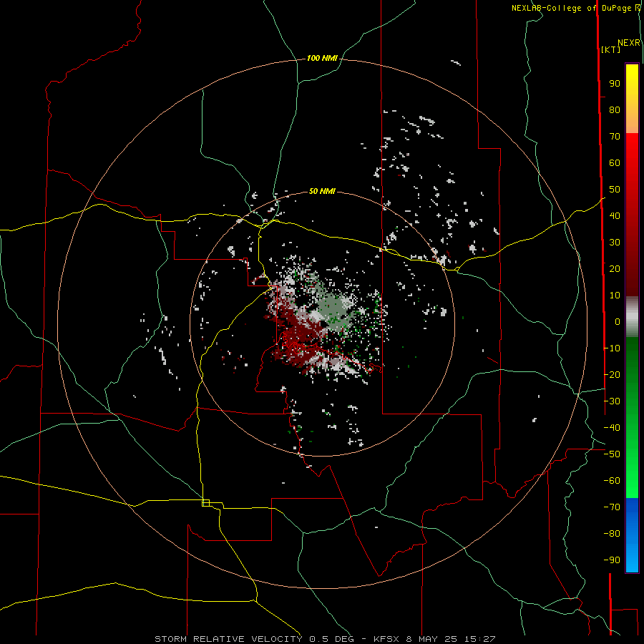Click the 40 value on the velocity scale

pos(615,216)
